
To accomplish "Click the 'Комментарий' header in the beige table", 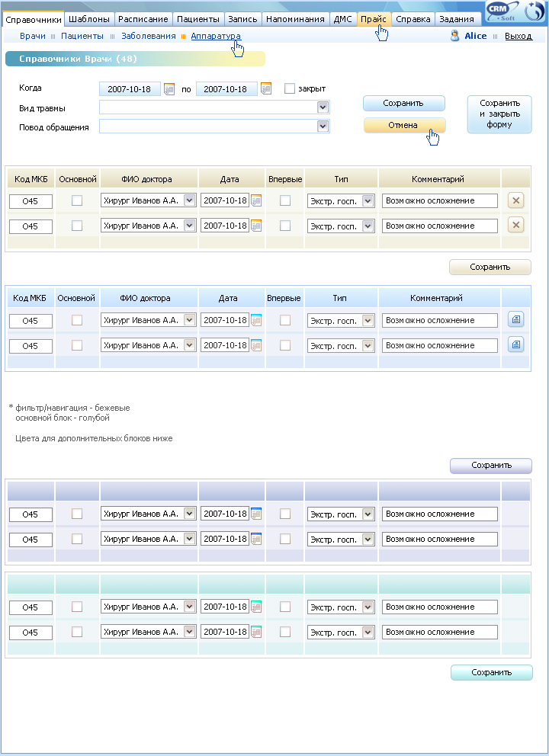I will [x=439, y=179].
